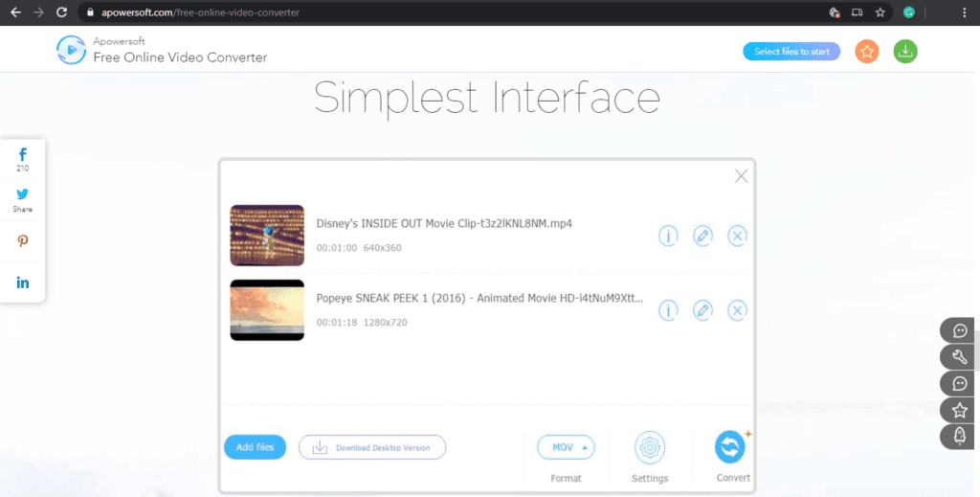Click the Disney's INSIDE OUT Movie Clip file name

pos(444,223)
